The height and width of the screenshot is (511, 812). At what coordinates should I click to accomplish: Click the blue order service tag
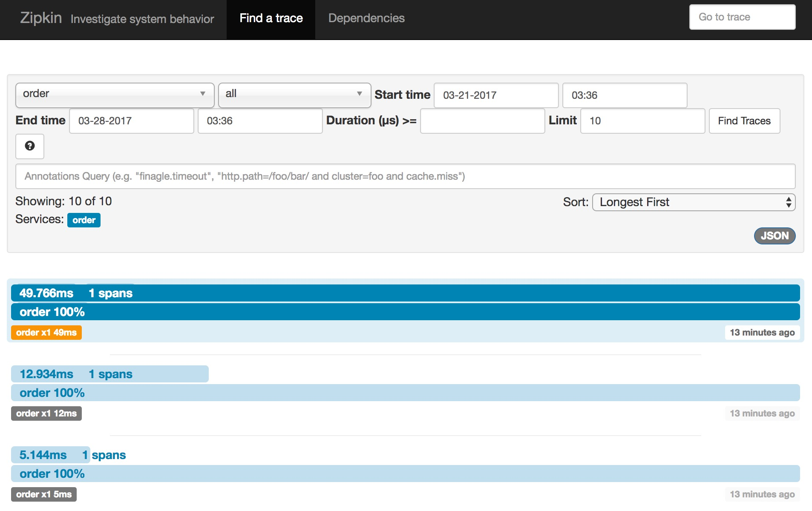pyautogui.click(x=84, y=220)
